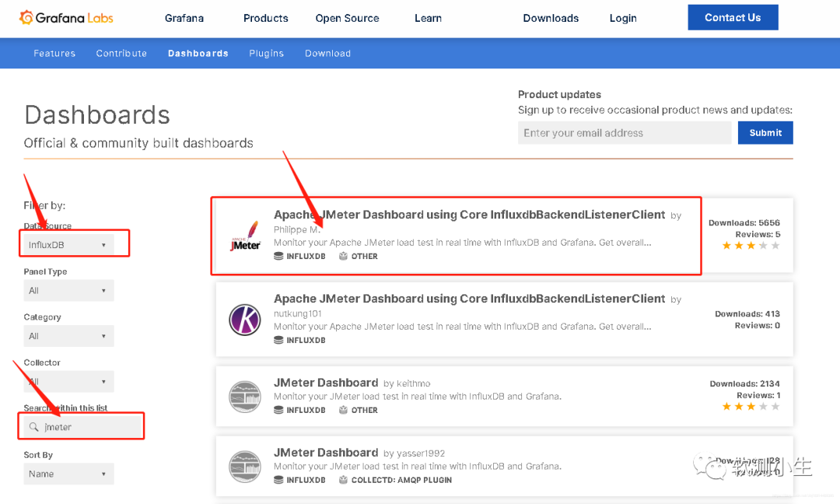Go to Downloads in top navigation
Viewport: 840px width, 504px height.
coord(551,18)
